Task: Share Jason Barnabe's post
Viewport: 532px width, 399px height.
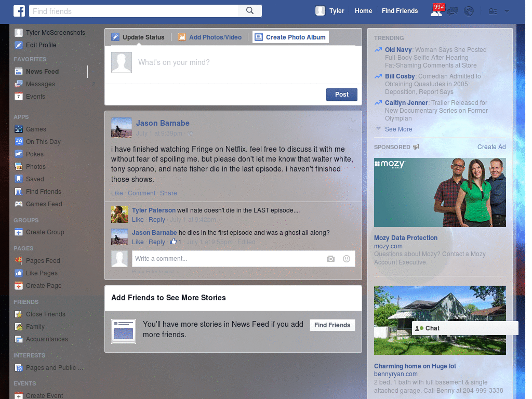Action: tap(168, 193)
